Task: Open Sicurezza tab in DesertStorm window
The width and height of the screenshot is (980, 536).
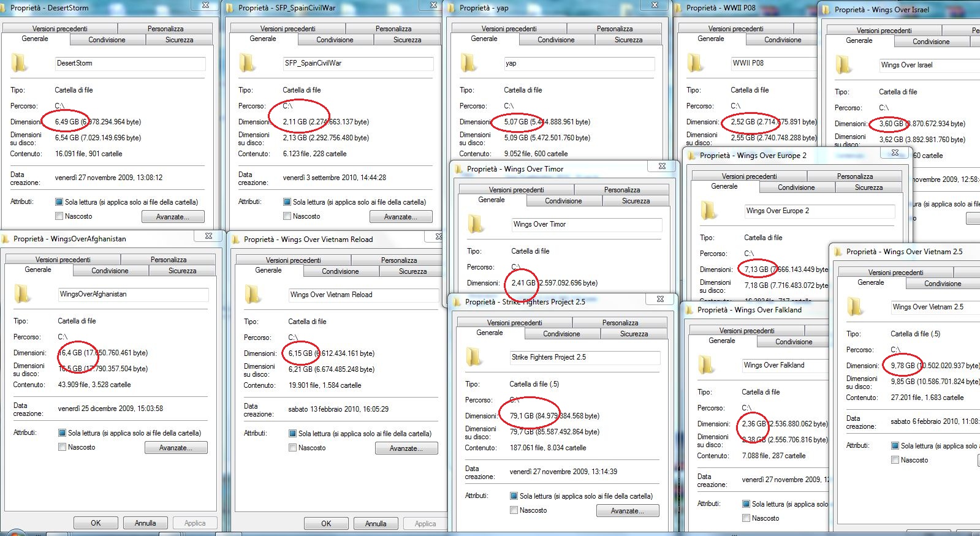Action: point(180,40)
